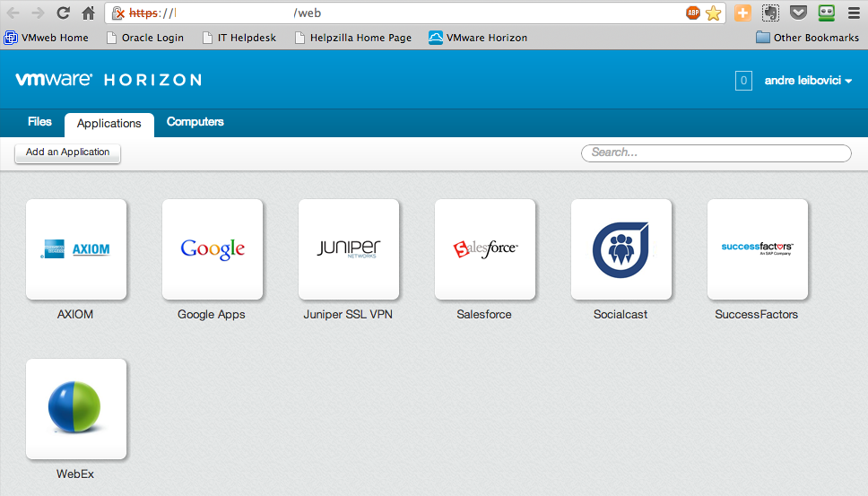The image size is (868, 496).
Task: Expand the Other Bookmarks folder
Action: coord(808,38)
